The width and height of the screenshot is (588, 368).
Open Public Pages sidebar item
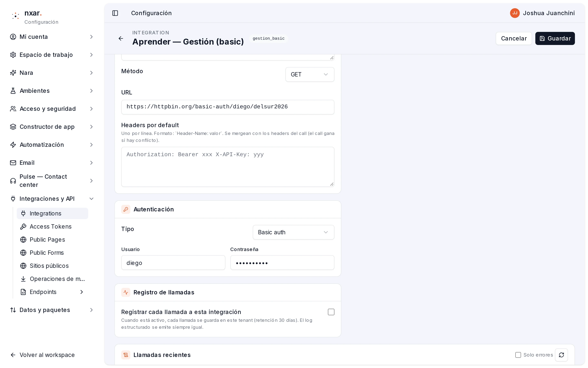click(x=52, y=240)
